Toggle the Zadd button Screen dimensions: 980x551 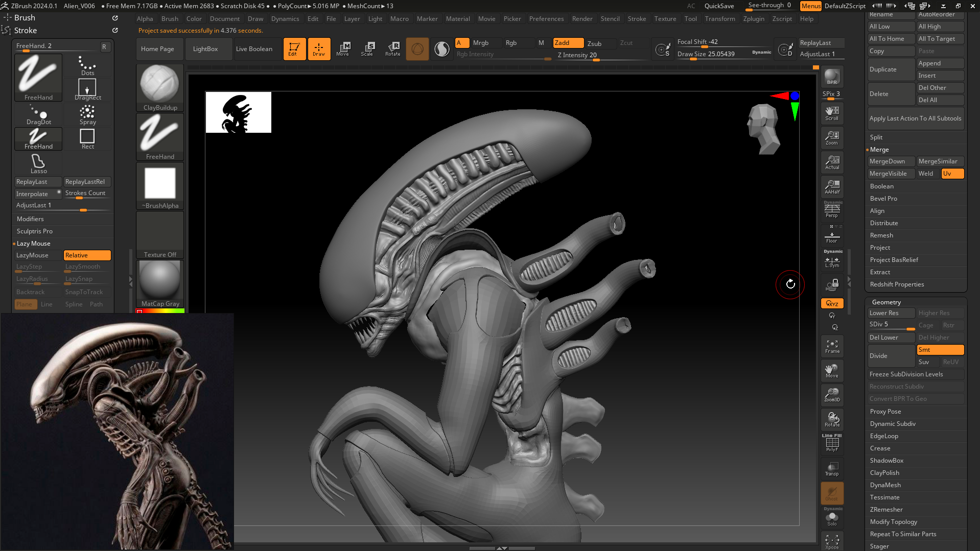[568, 43]
